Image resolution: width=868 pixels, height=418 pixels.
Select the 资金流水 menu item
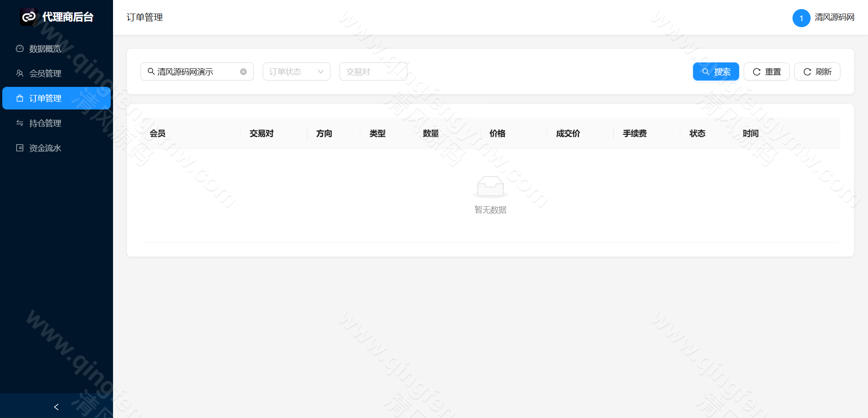coord(45,147)
